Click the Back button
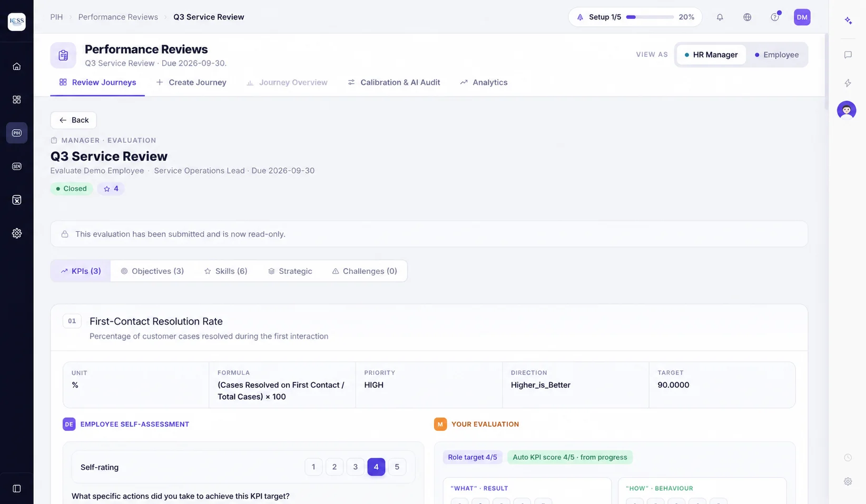The width and height of the screenshot is (866, 504). click(x=74, y=120)
